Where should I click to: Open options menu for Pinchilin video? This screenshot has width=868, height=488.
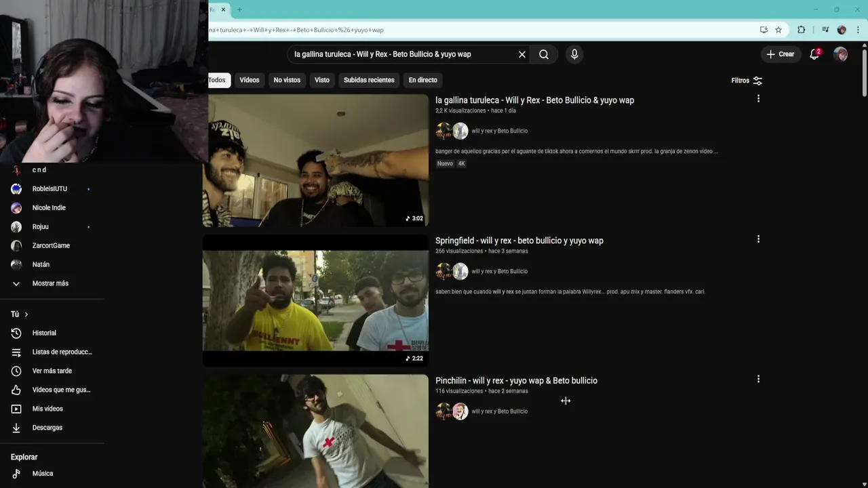[x=758, y=380]
